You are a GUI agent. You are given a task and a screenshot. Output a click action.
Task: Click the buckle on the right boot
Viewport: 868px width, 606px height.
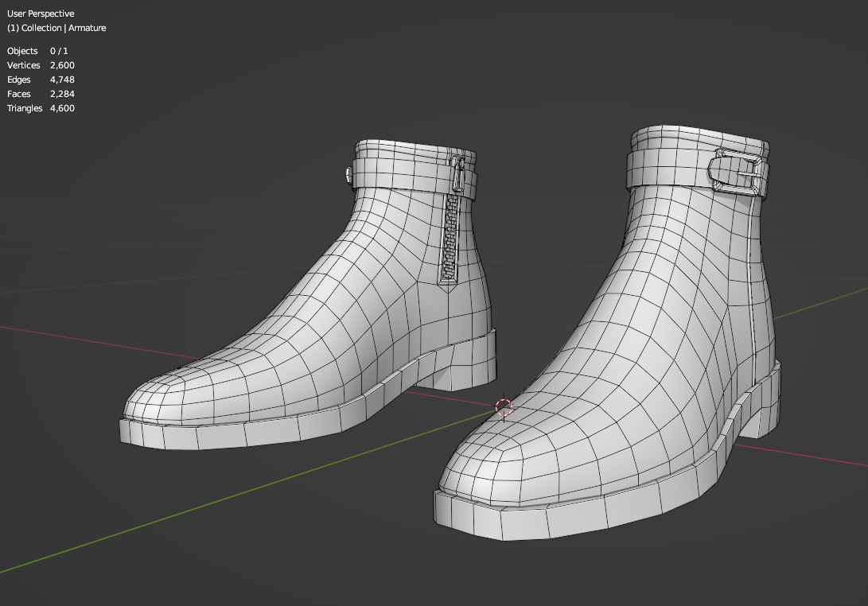click(732, 171)
